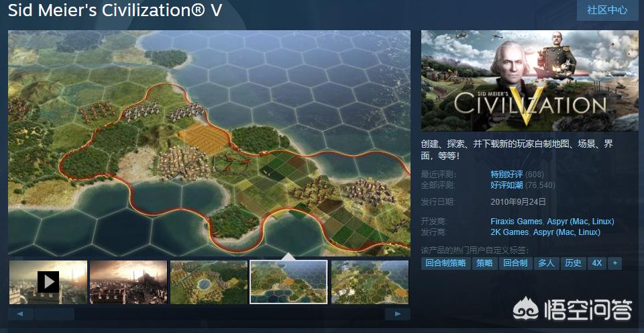
Task: Select the 回合制 tag
Action: [515, 263]
